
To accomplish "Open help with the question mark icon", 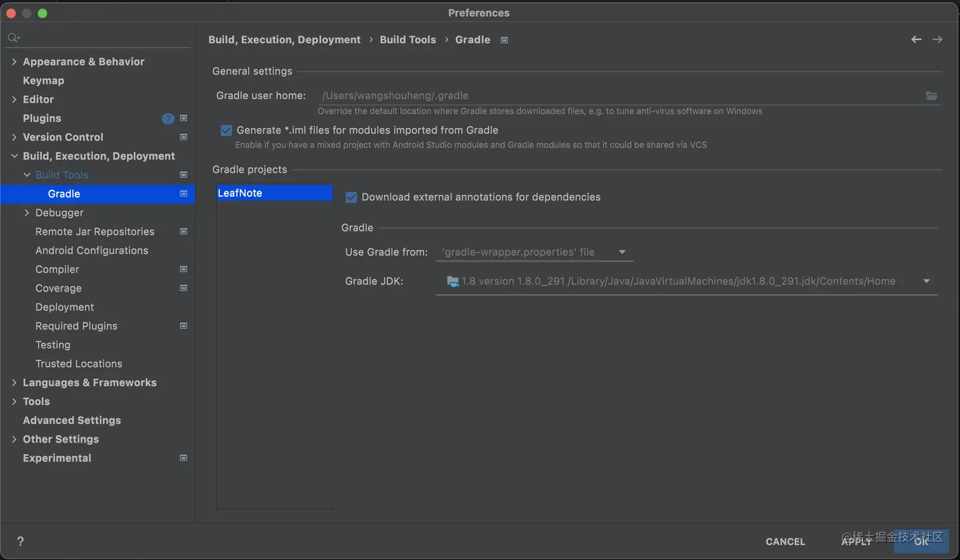I will [20, 541].
